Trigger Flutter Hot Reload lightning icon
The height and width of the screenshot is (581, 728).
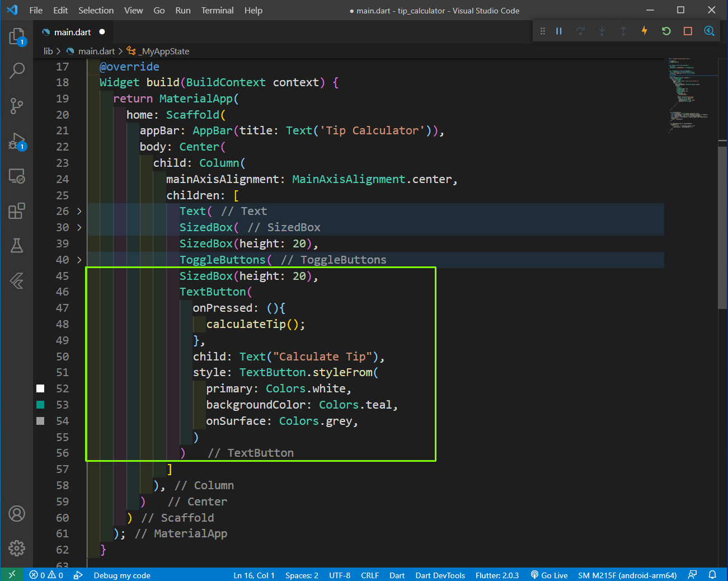pyautogui.click(x=645, y=31)
